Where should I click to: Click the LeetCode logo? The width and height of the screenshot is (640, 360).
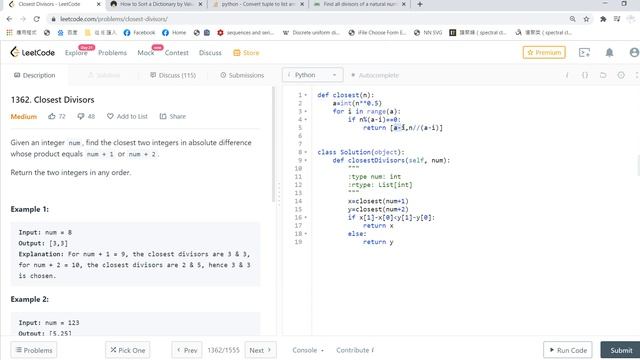[x=32, y=52]
